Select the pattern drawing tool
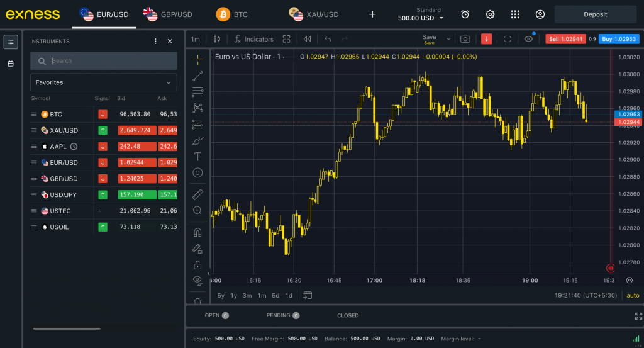This screenshot has width=644, height=348. [197, 108]
